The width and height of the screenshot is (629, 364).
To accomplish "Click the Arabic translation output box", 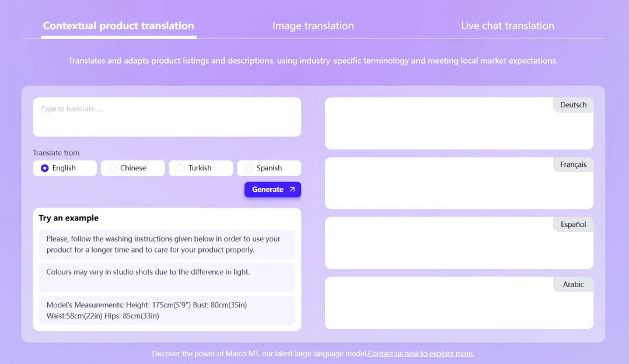I will tap(459, 303).
